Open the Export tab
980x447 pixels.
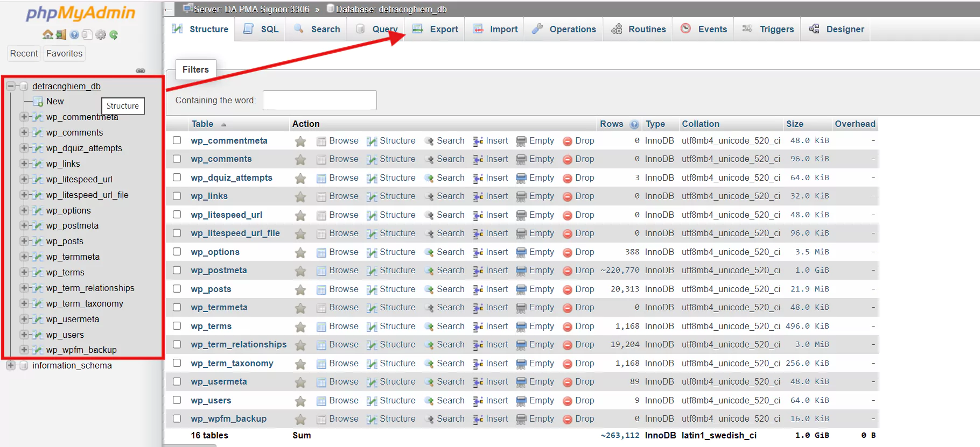tap(435, 29)
